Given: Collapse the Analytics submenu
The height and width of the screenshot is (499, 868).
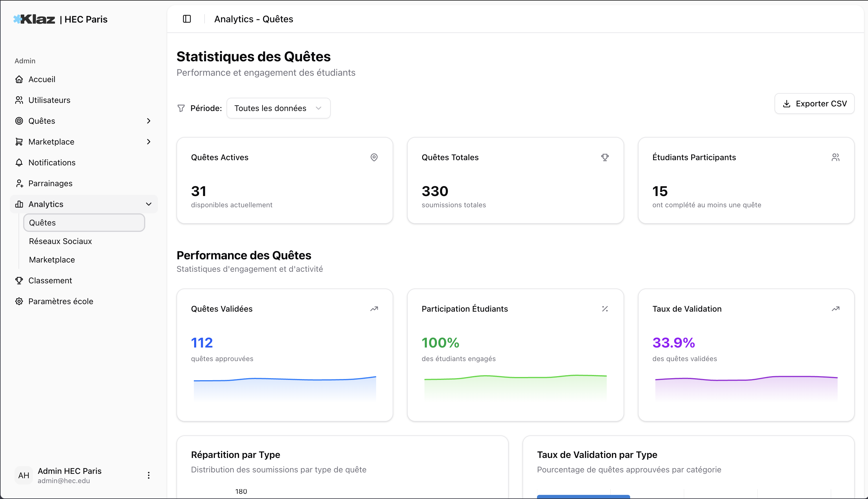Looking at the screenshot, I should point(148,204).
